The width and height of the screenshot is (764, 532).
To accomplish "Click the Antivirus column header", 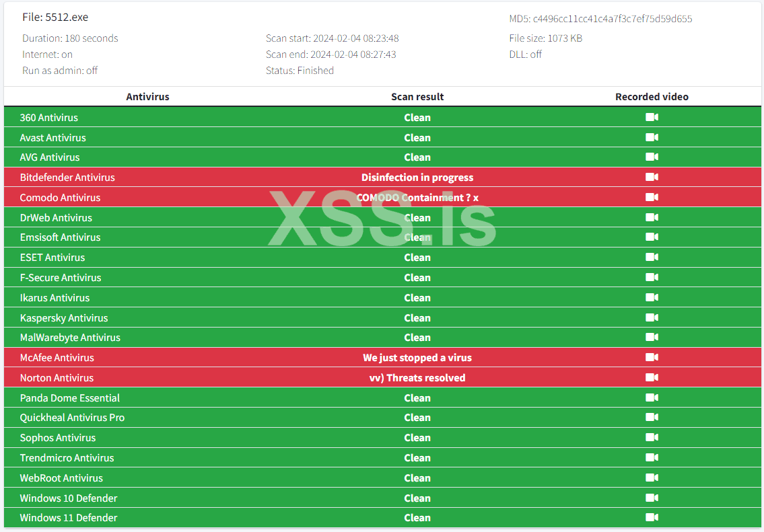I will (x=147, y=97).
